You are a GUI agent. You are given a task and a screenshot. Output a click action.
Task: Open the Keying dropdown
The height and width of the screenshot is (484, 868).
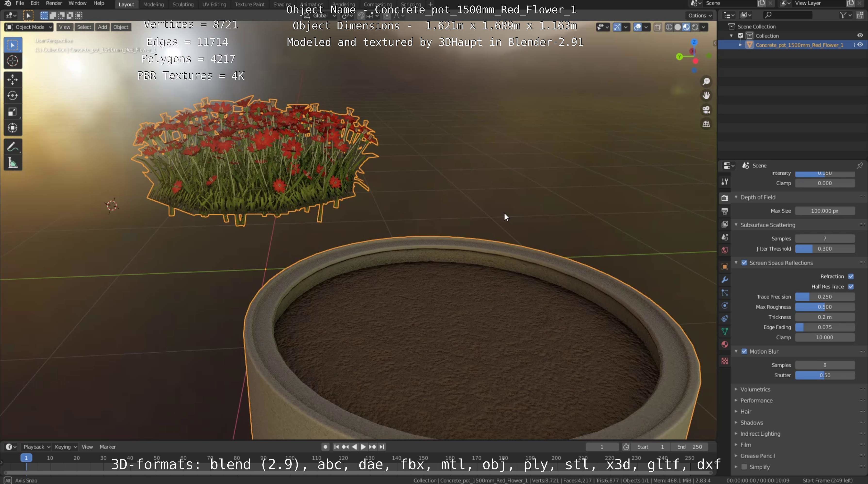(x=66, y=447)
